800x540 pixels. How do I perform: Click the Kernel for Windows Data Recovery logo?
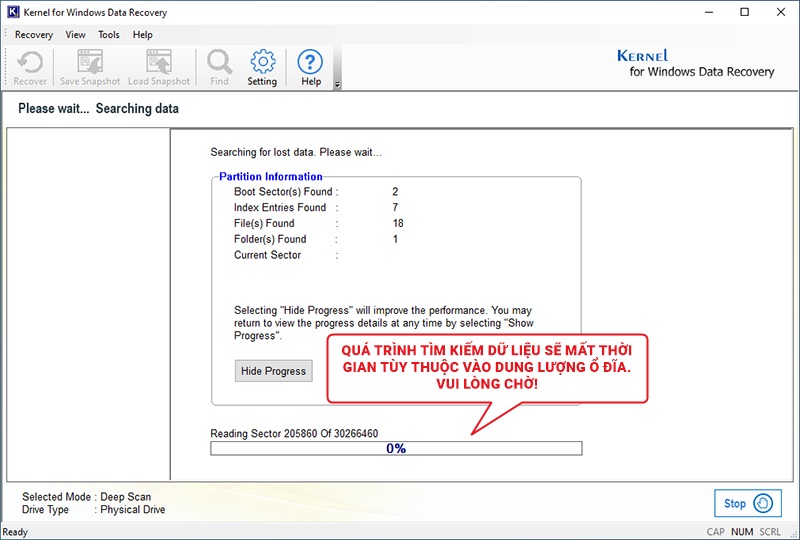point(695,63)
